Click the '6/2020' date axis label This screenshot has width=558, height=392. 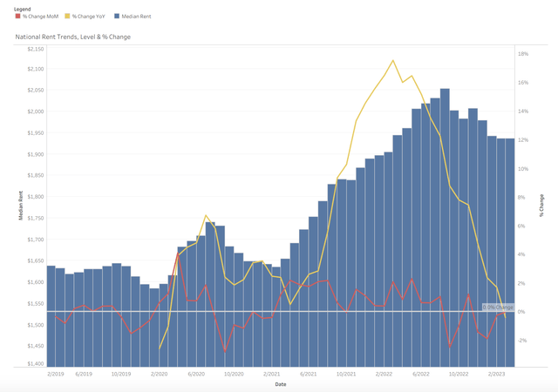196,375
